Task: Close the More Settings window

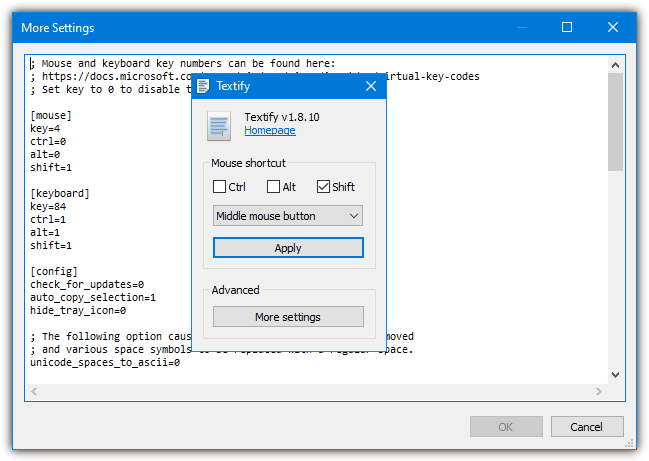Action: pos(613,27)
